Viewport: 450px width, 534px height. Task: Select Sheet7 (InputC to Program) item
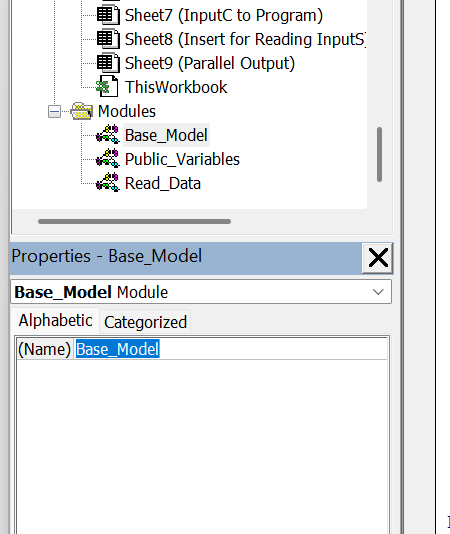pos(223,15)
